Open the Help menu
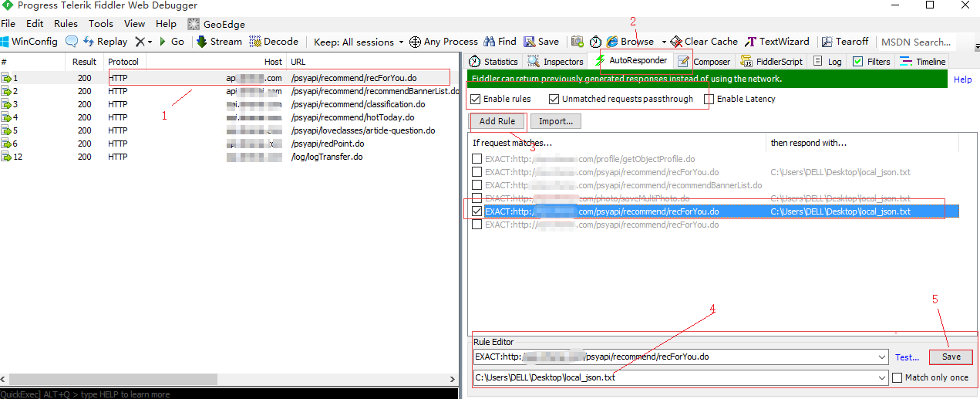This screenshot has width=980, height=399. tap(166, 24)
